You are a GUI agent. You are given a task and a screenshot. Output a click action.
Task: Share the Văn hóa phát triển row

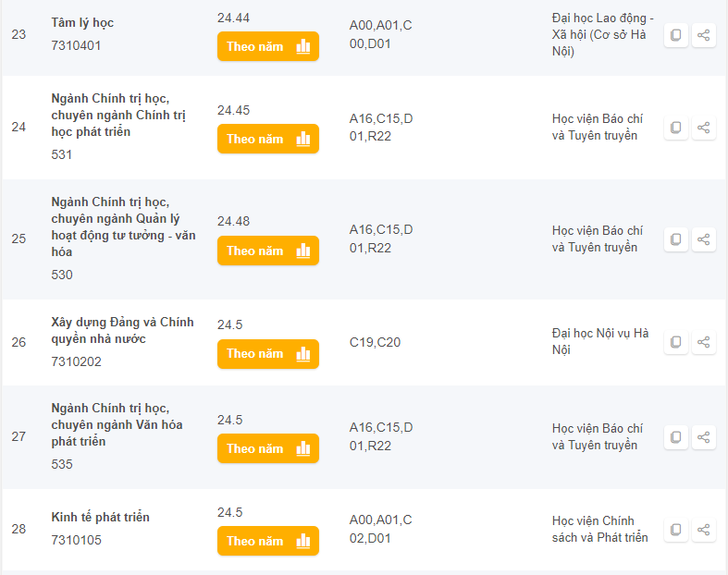tap(704, 437)
